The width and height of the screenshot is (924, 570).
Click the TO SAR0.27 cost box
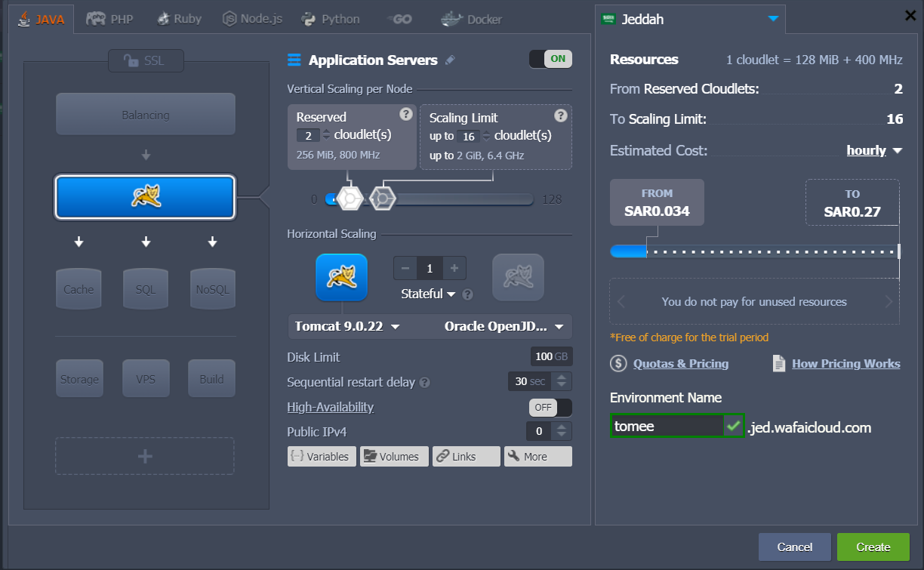(x=852, y=202)
